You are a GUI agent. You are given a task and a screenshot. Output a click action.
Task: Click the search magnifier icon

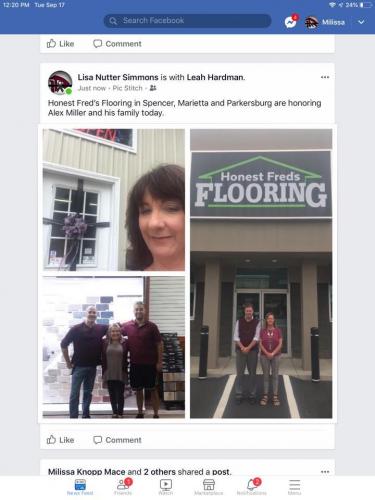[113, 21]
